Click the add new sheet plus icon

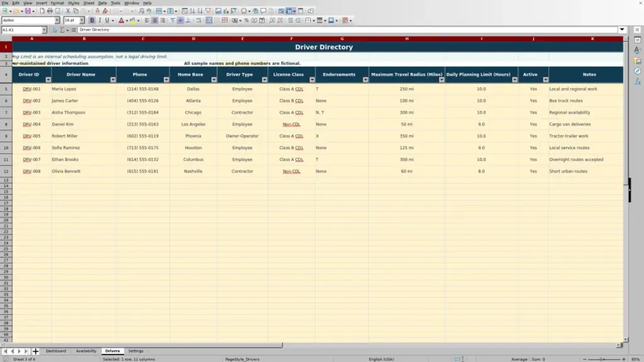coord(35,351)
